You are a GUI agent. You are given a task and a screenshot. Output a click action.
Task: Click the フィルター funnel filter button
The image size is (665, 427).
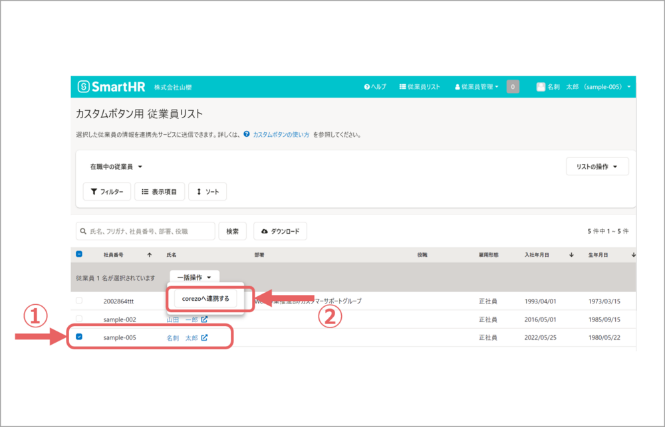[x=106, y=191]
